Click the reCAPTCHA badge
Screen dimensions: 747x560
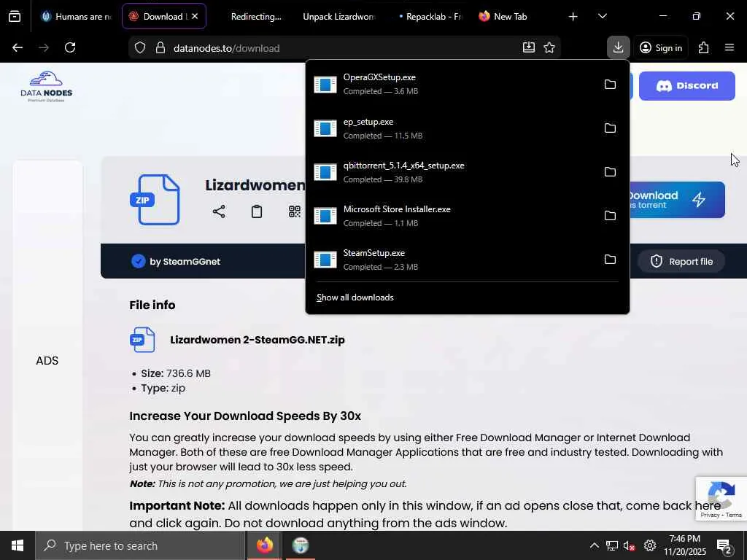(721, 499)
